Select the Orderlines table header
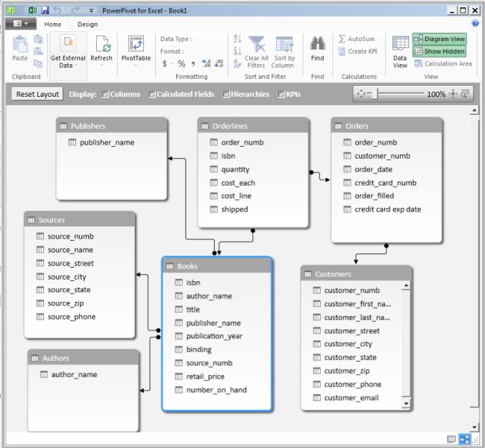Screen dimensions: 485x448 pyautogui.click(x=253, y=126)
